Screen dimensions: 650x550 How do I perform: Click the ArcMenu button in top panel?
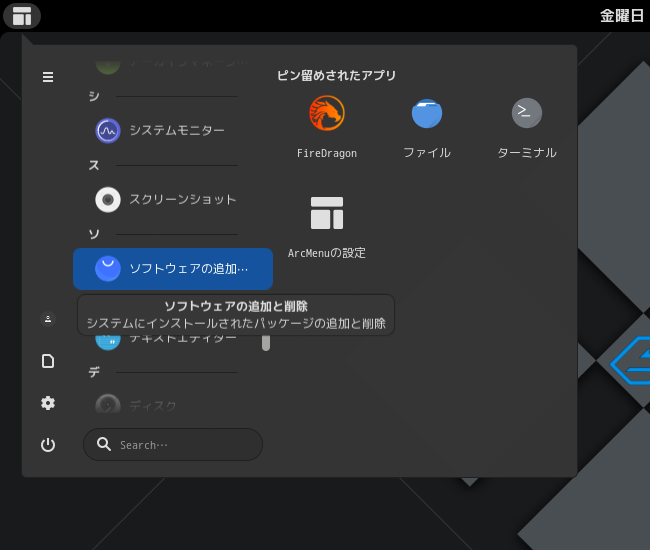22,16
